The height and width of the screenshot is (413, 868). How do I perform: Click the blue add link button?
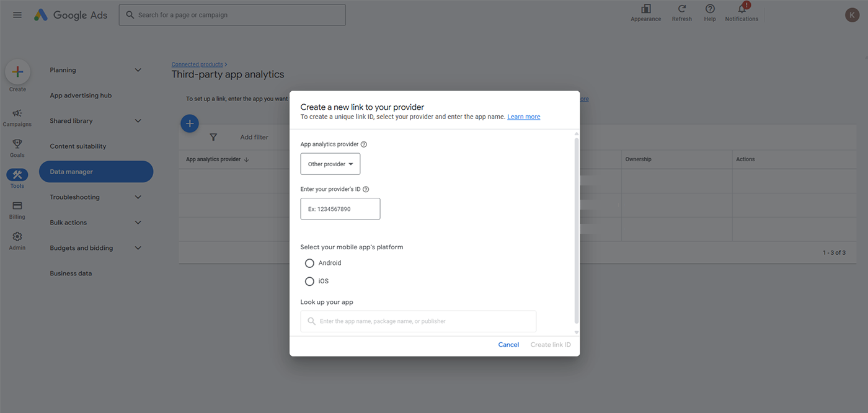click(190, 123)
